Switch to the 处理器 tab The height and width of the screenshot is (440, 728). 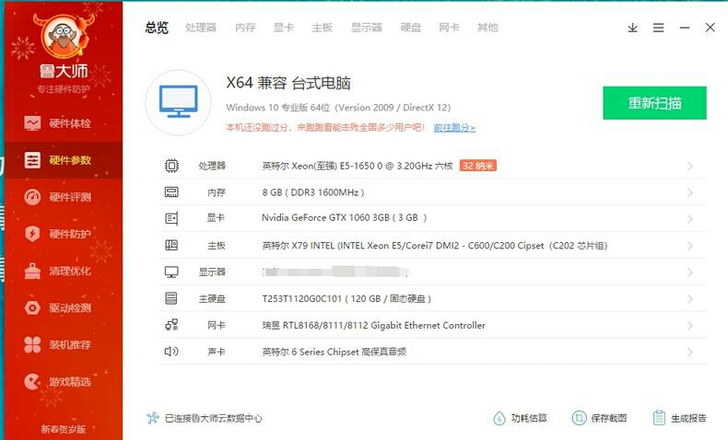(201, 28)
